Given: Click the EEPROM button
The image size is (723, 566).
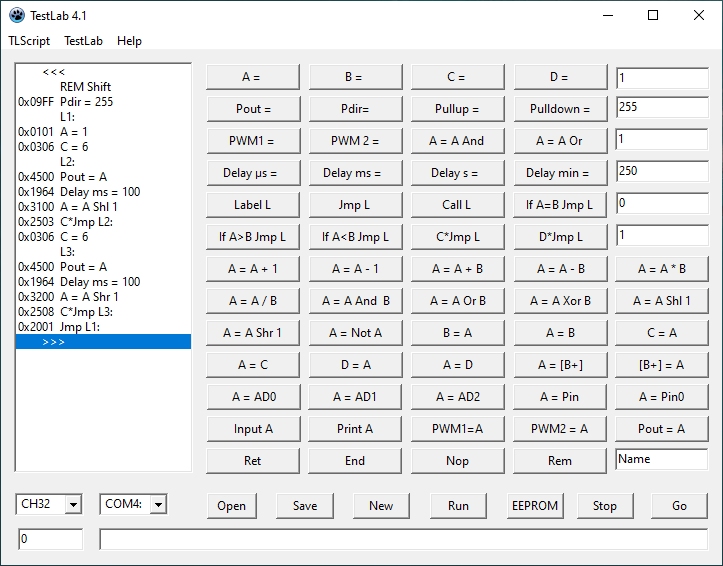Looking at the screenshot, I should [533, 505].
